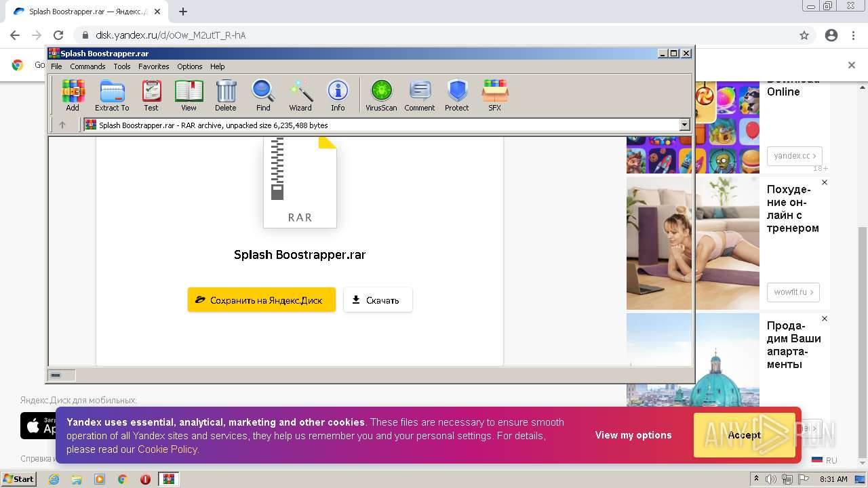Reload the Chrome page
The width and height of the screenshot is (868, 488).
[x=58, y=35]
